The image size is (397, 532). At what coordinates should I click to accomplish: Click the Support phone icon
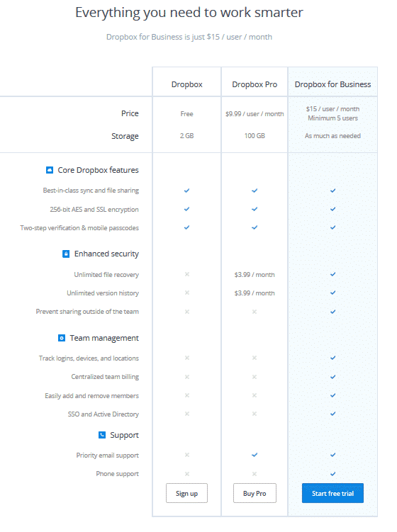click(x=102, y=435)
